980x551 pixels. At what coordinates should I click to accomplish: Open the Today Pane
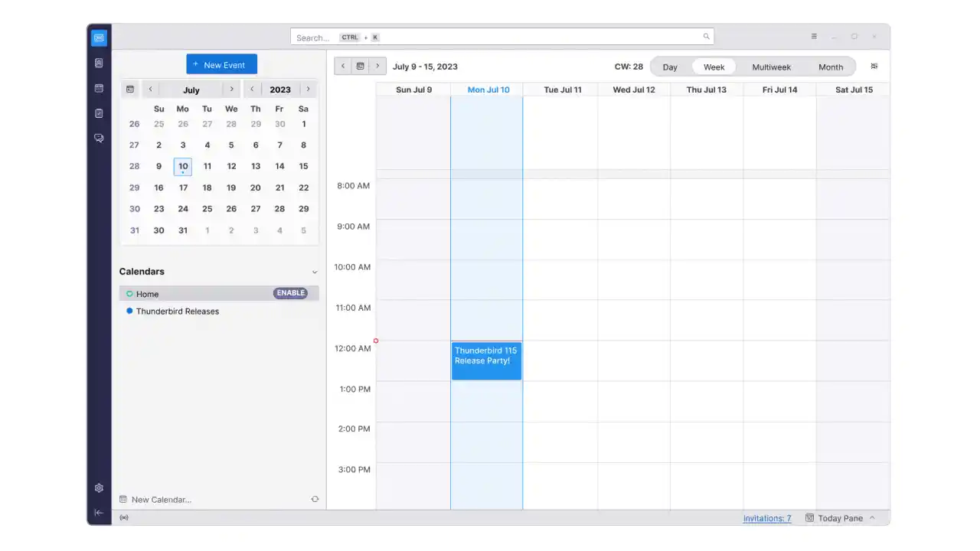[x=841, y=518]
